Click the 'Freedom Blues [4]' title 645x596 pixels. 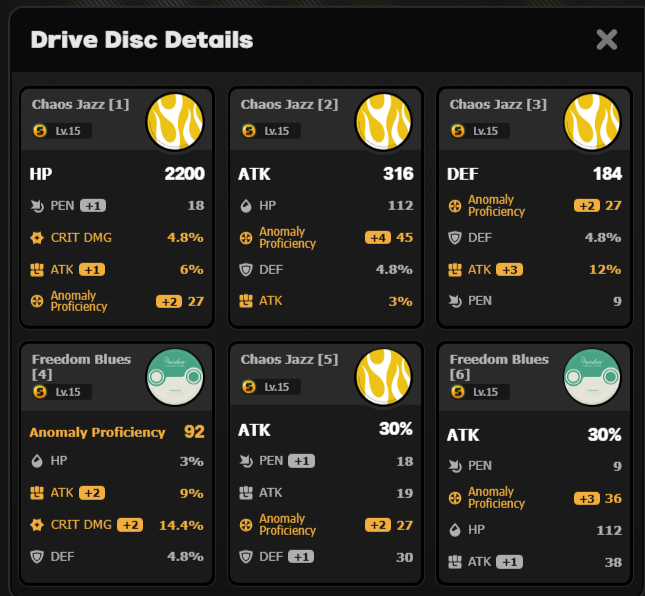tap(81, 367)
